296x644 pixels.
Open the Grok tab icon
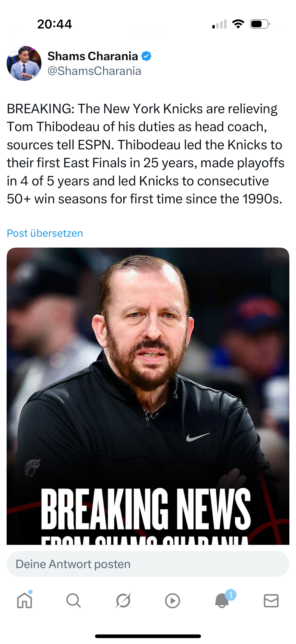pyautogui.click(x=123, y=601)
